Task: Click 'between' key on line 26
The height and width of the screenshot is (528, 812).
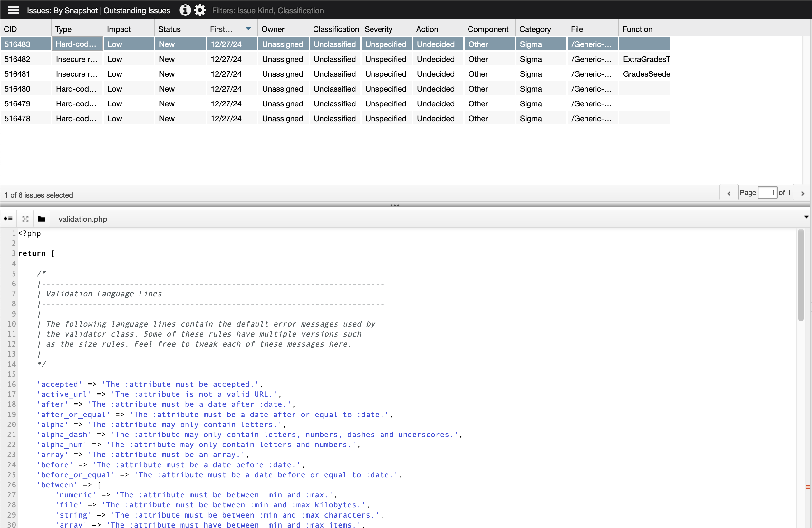Action: (57, 485)
